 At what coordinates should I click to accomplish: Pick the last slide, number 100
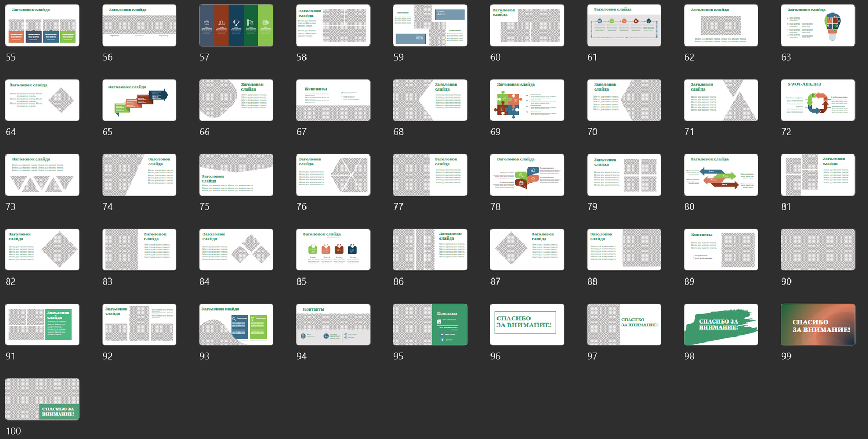[x=42, y=399]
